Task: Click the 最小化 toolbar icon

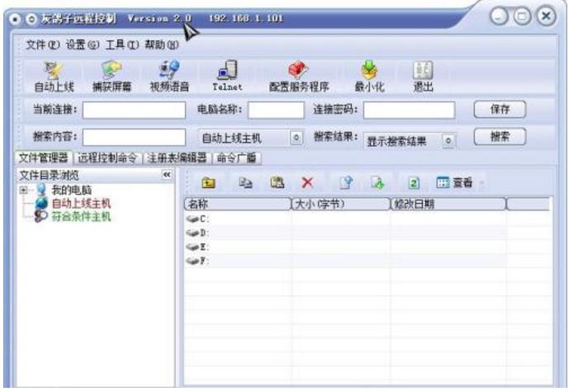Action: point(369,76)
